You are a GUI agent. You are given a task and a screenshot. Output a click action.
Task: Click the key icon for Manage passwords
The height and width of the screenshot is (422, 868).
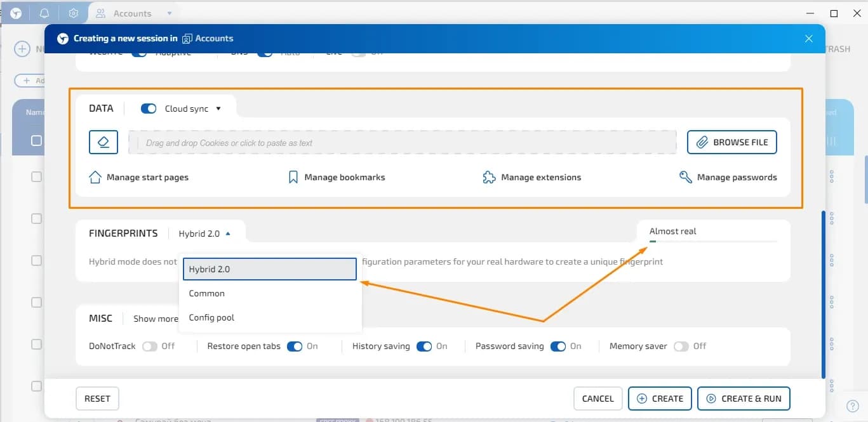point(685,177)
